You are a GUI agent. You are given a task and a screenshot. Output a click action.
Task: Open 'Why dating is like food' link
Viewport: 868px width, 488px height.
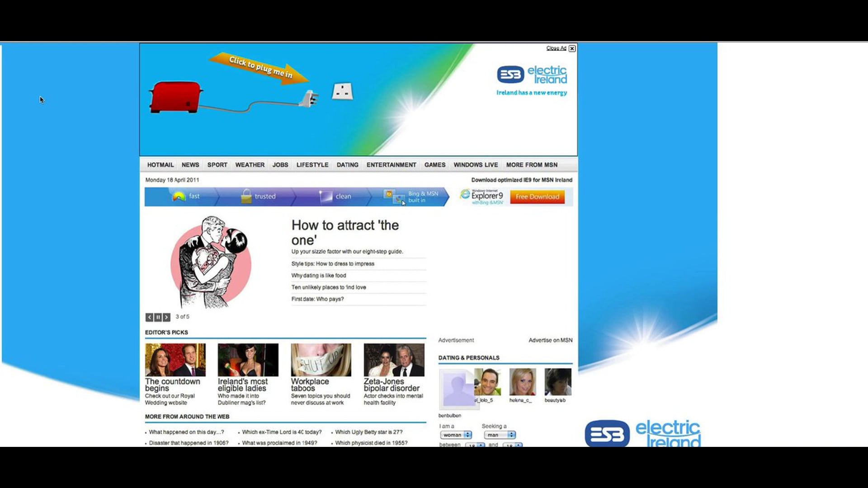[x=319, y=276]
